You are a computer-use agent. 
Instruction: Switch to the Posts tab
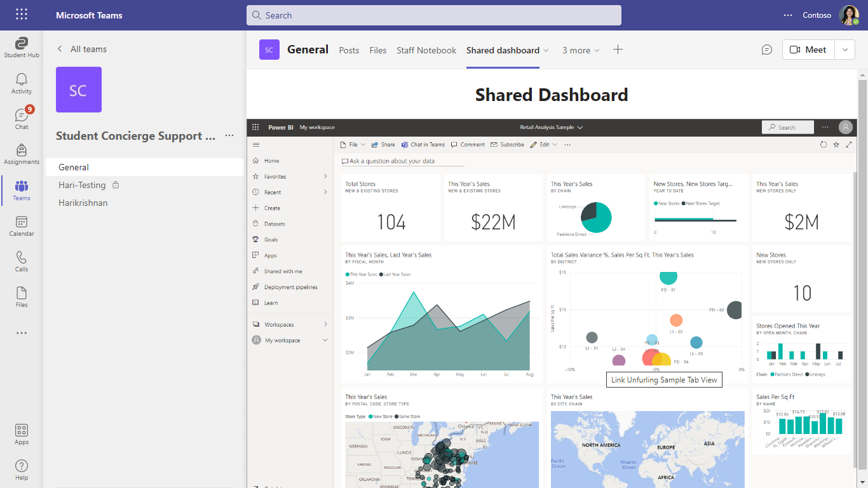click(x=349, y=50)
